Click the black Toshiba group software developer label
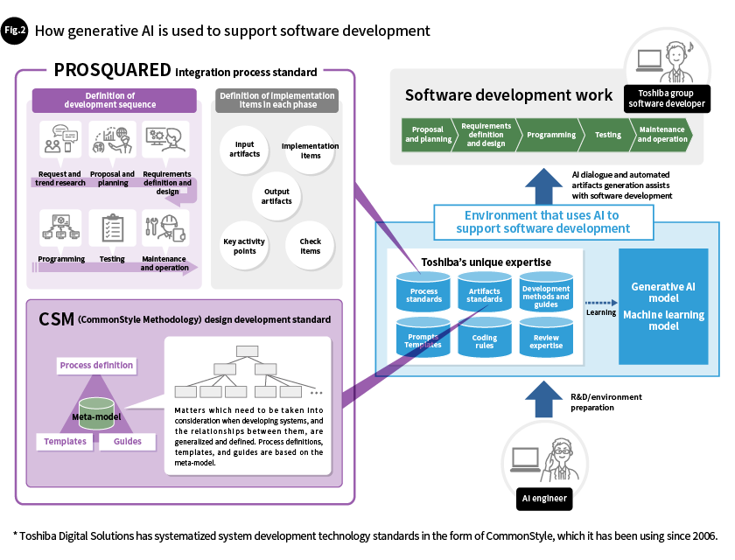 [667, 99]
